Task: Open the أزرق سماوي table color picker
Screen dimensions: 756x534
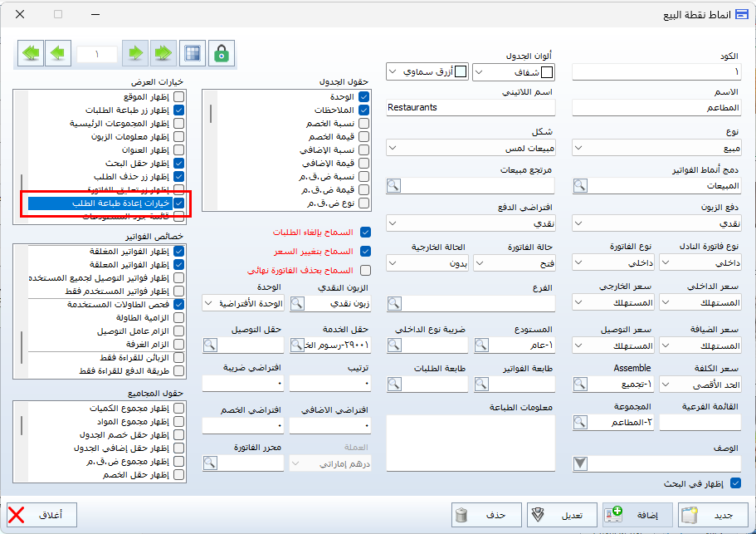Action: click(427, 72)
